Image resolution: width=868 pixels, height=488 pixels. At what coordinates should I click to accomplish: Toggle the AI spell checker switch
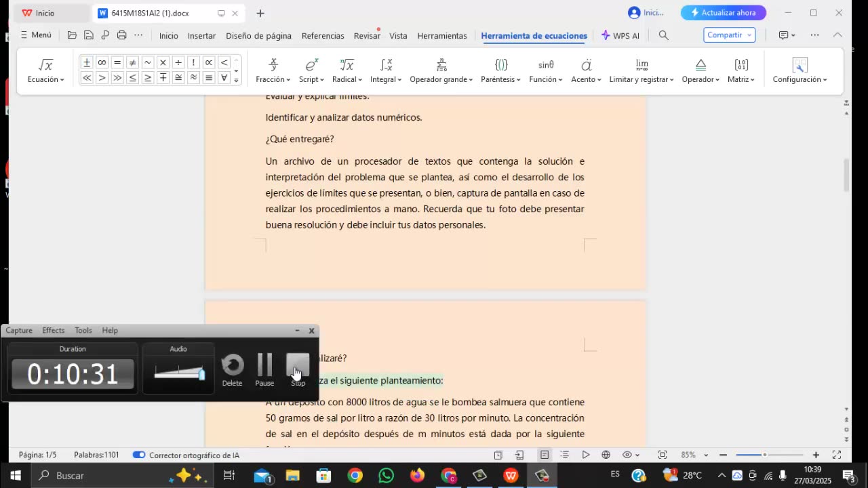tap(139, 455)
